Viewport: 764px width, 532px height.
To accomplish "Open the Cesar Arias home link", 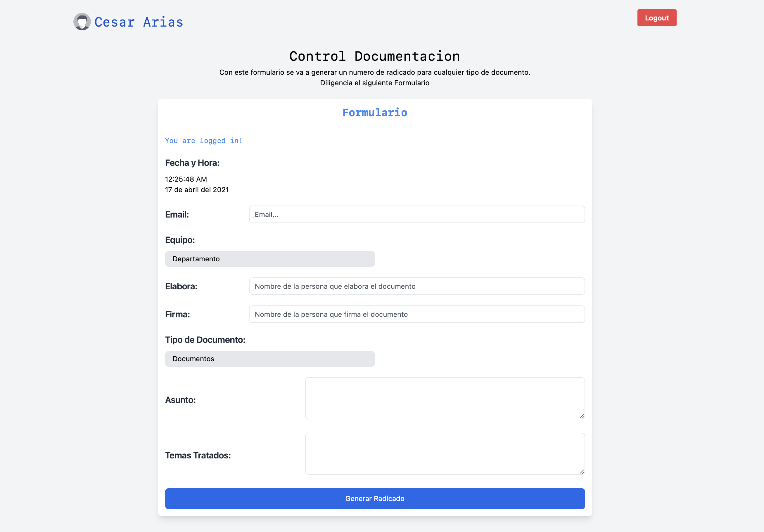I will tap(139, 22).
